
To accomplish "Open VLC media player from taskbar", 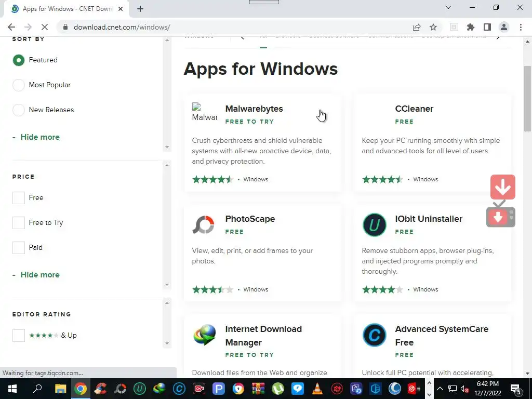I will point(317,389).
